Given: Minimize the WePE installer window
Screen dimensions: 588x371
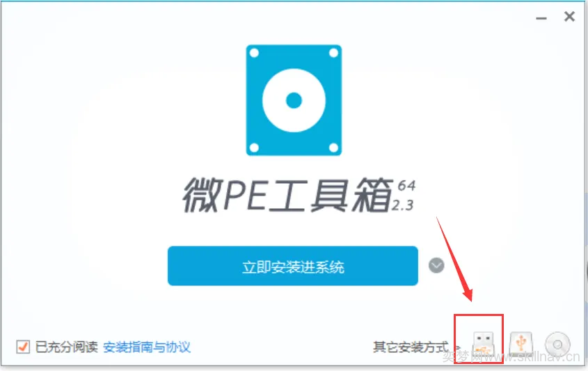Looking at the screenshot, I should click(x=541, y=18).
